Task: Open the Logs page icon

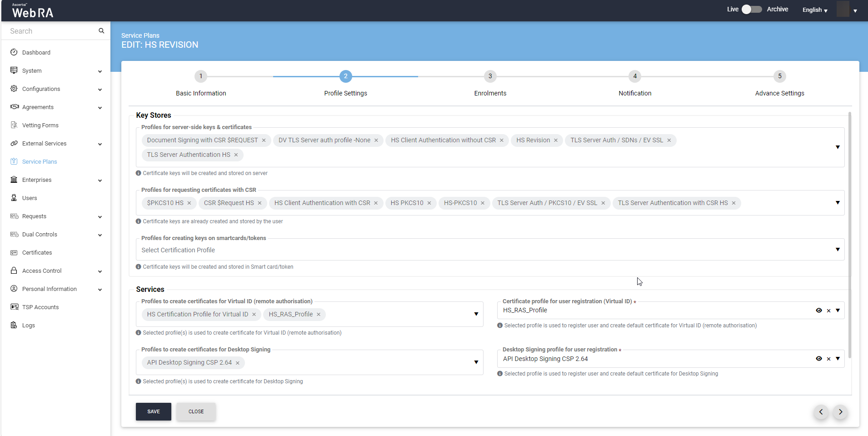Action: [14, 325]
